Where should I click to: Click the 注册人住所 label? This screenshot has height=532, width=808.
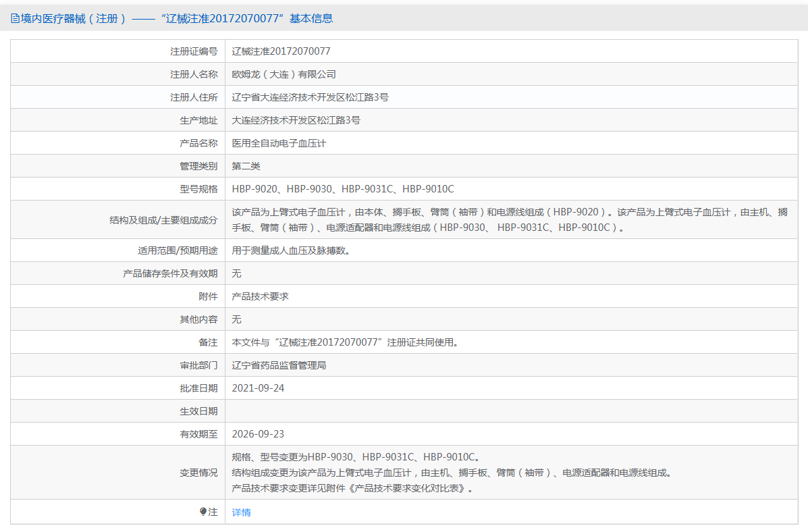[194, 97]
